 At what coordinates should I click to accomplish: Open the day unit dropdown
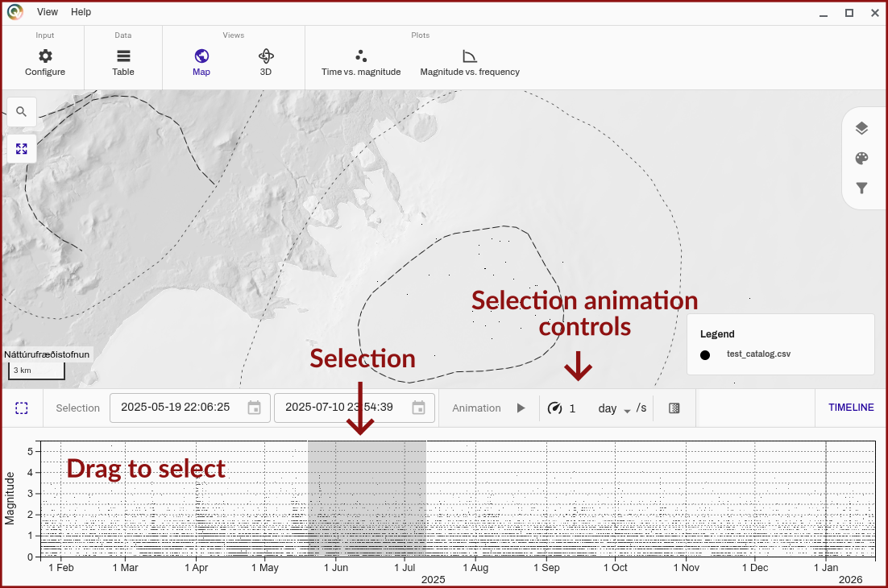pos(615,408)
